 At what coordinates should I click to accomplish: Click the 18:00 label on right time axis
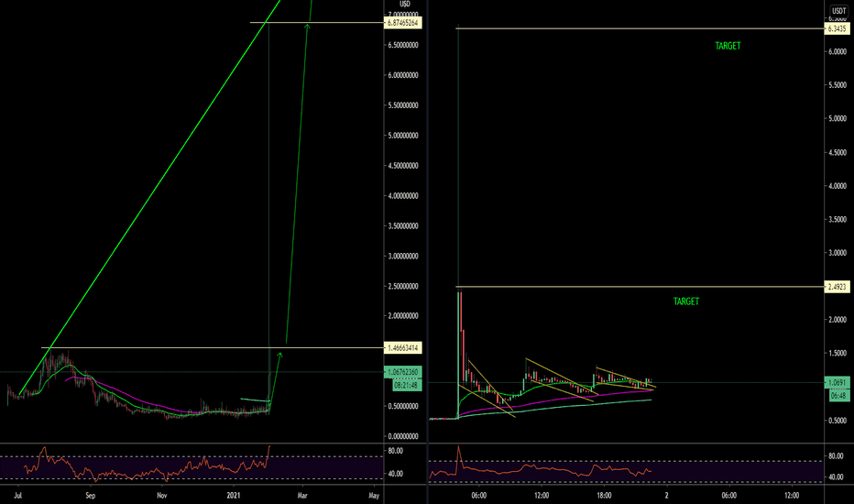click(604, 495)
